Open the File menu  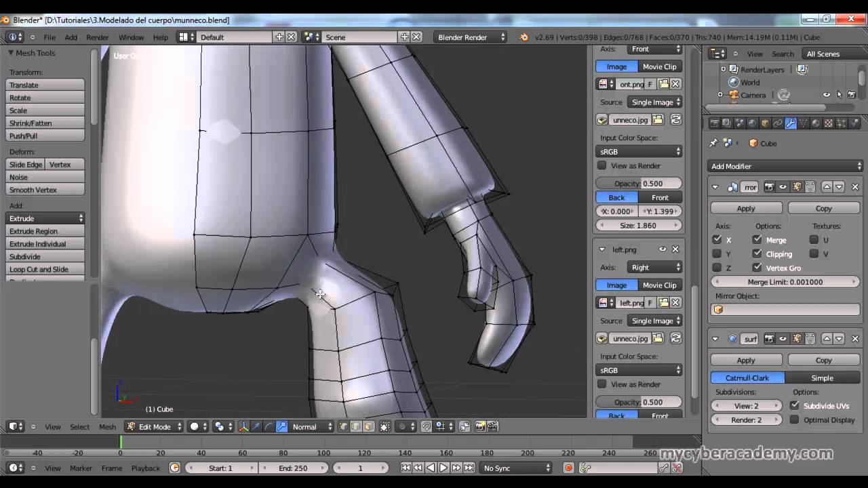pyautogui.click(x=50, y=37)
